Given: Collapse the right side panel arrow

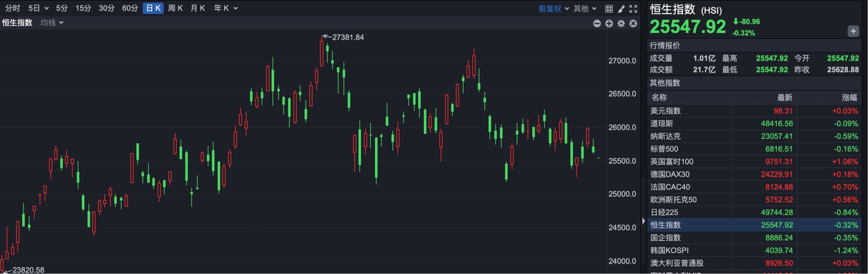Looking at the screenshot, I should (644, 221).
